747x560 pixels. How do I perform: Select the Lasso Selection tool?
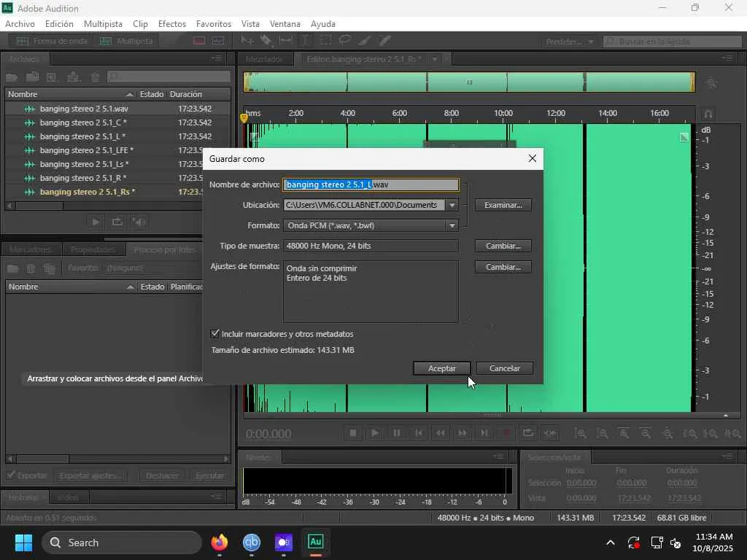click(345, 41)
